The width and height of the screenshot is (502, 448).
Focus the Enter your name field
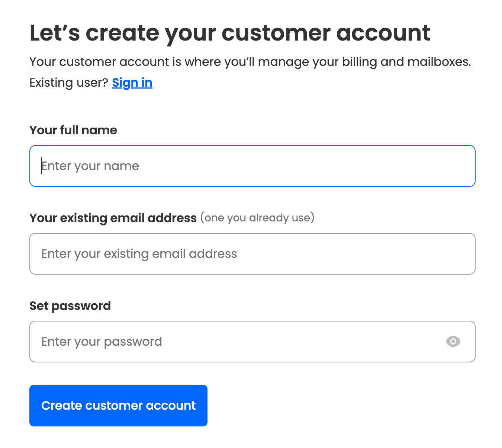(x=252, y=166)
